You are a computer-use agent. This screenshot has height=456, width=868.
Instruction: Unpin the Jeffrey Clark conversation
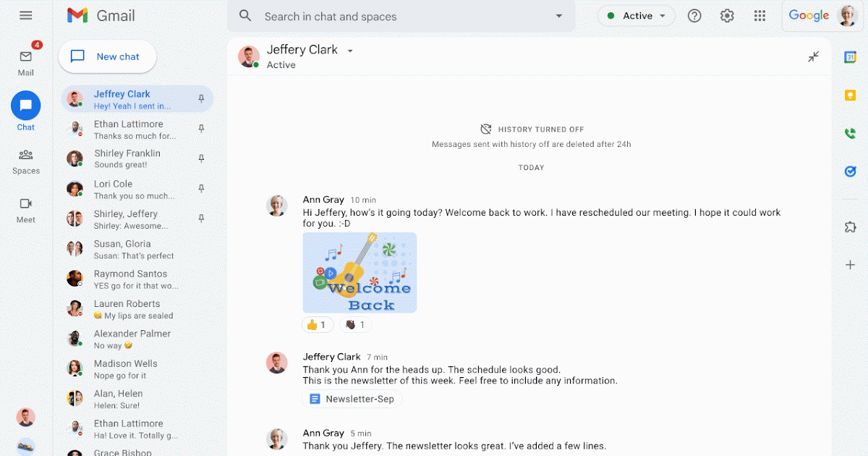[201, 98]
